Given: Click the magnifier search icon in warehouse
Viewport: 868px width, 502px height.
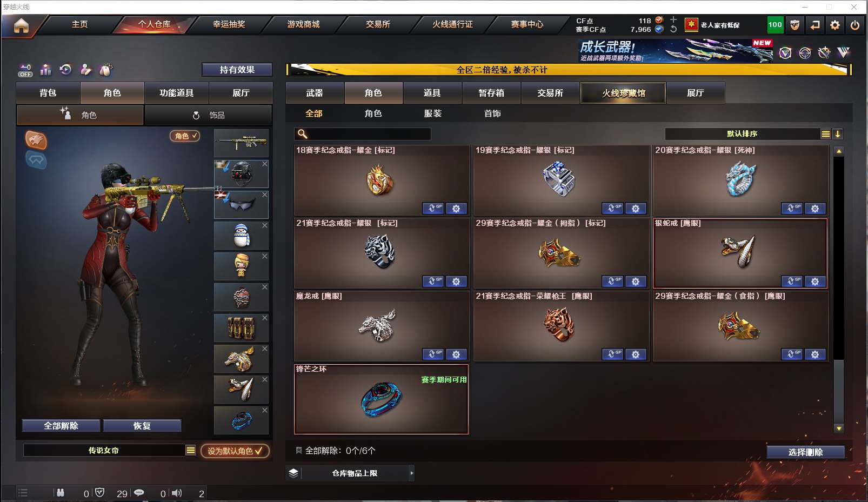Looking at the screenshot, I should [303, 134].
